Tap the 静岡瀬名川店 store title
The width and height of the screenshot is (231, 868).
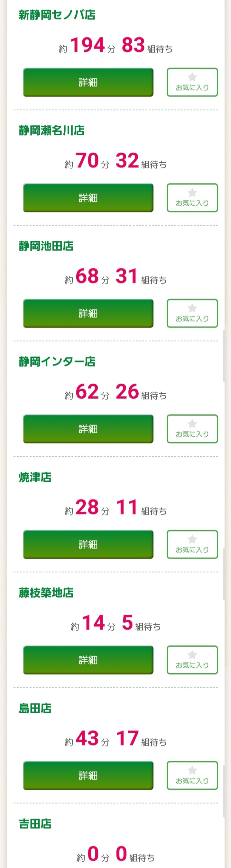(51, 130)
